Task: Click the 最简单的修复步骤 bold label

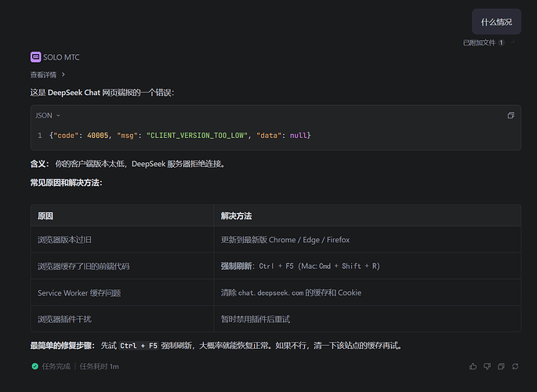Action: tap(63, 346)
